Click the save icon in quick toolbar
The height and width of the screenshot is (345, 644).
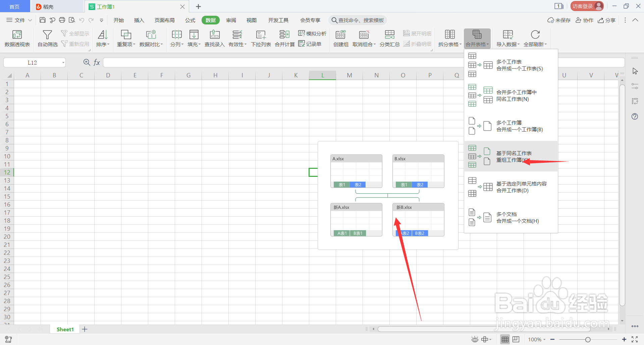point(43,20)
